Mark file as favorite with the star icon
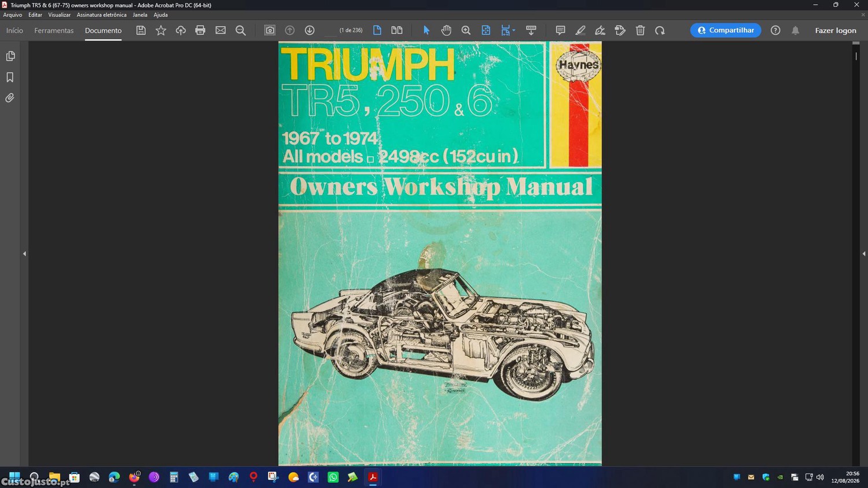Viewport: 868px width, 488px height. 161,30
